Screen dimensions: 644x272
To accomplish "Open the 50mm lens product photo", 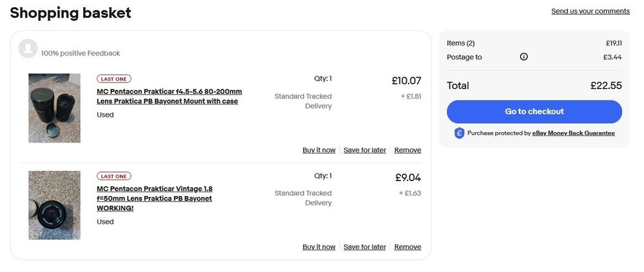I will point(54,205).
